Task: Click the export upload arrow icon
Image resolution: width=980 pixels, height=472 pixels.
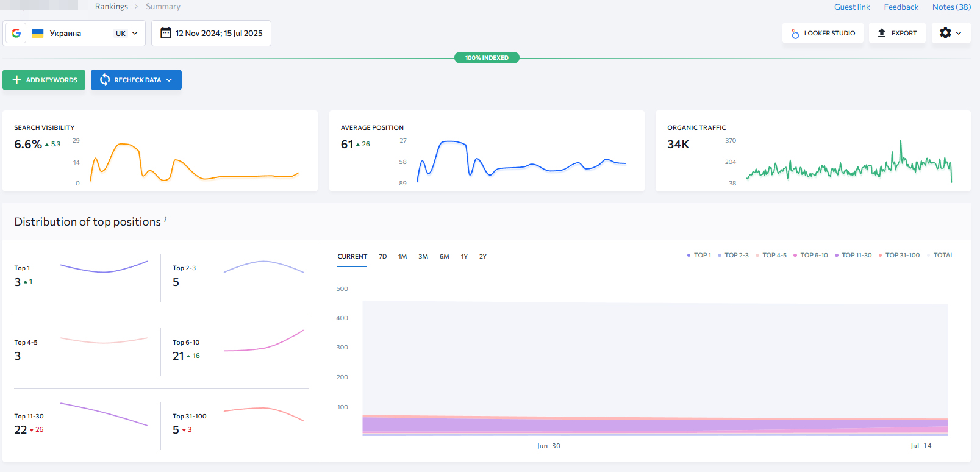Action: pos(881,33)
